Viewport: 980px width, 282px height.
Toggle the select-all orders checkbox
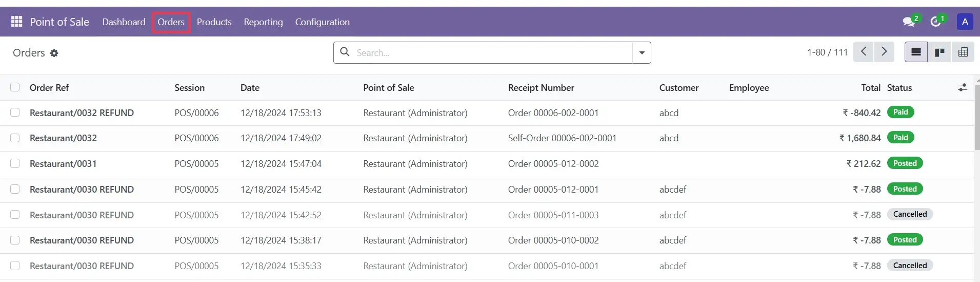point(15,87)
